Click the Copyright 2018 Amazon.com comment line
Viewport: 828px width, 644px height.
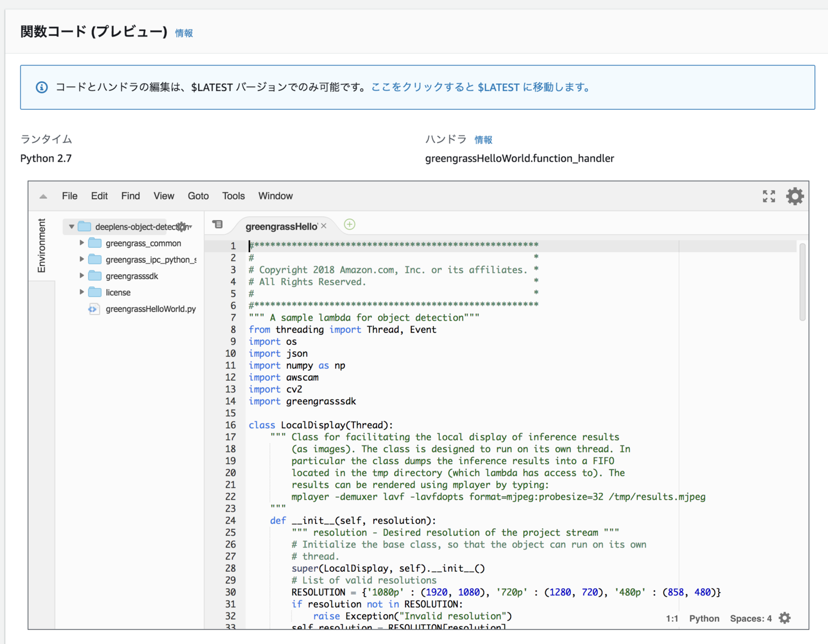393,270
